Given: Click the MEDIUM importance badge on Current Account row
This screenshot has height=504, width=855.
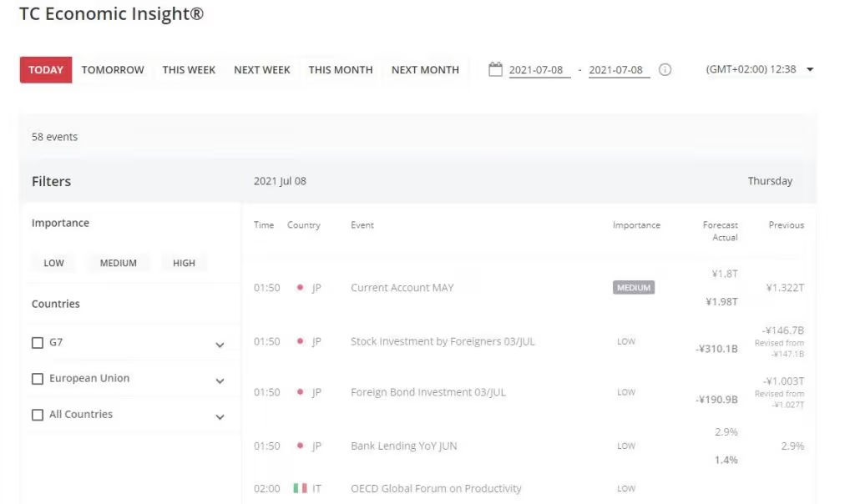Looking at the screenshot, I should click(633, 287).
